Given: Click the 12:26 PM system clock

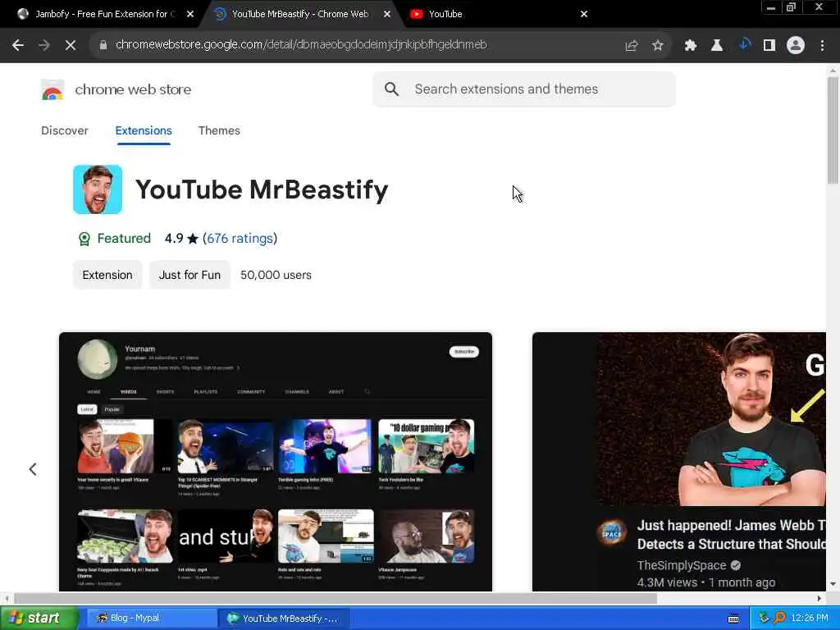Looking at the screenshot, I should (810, 619).
